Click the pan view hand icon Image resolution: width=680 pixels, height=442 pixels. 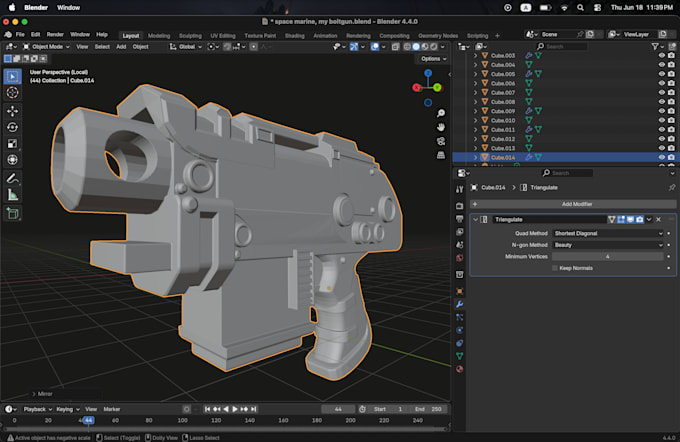click(441, 127)
